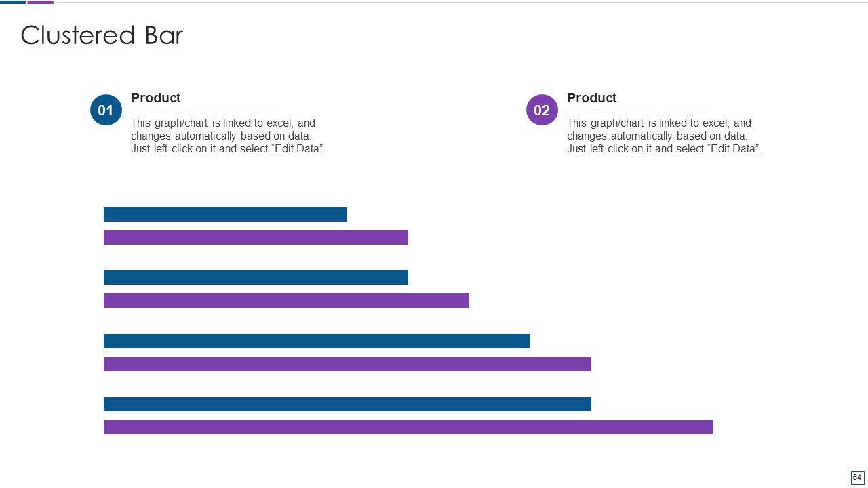
Task: Click the divider line under second Product heading
Action: tap(639, 110)
